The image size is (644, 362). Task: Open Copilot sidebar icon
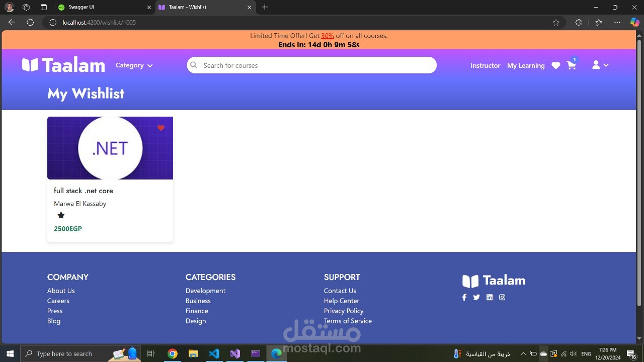point(635,22)
